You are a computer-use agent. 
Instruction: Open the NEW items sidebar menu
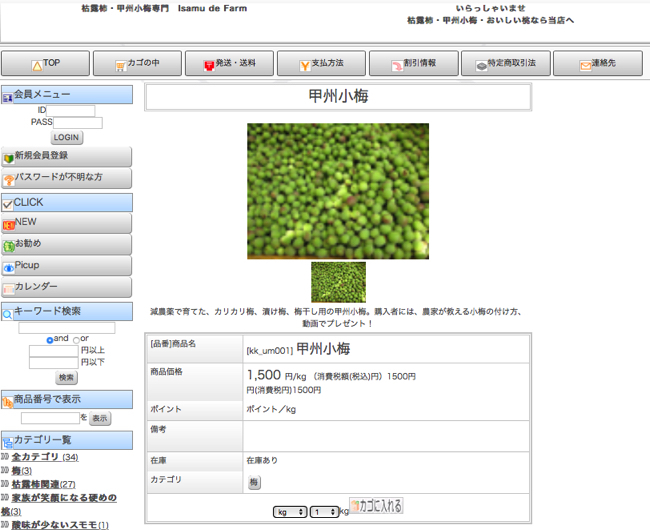[66, 222]
